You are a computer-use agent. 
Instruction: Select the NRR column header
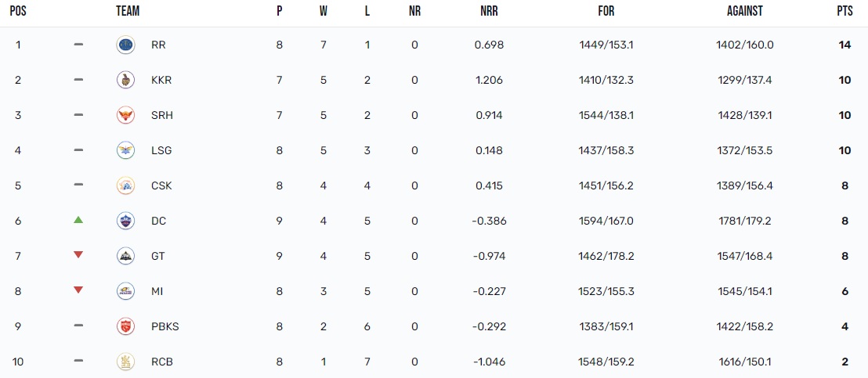[489, 12]
